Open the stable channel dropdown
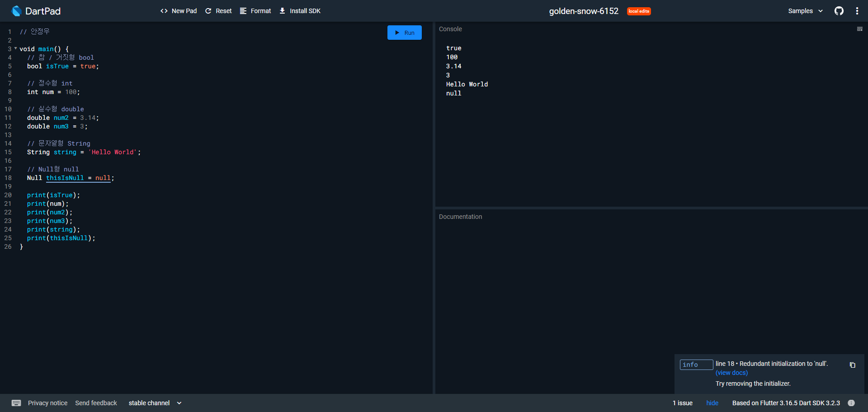The height and width of the screenshot is (412, 868). tap(155, 403)
